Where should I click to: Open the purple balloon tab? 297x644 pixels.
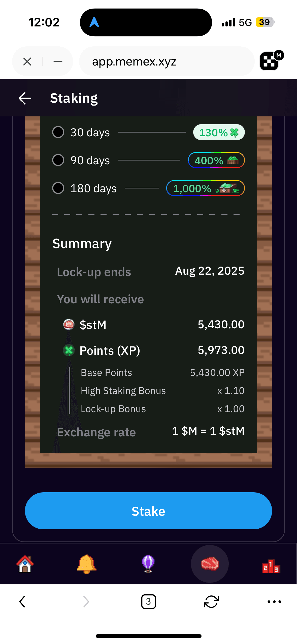coord(148,564)
